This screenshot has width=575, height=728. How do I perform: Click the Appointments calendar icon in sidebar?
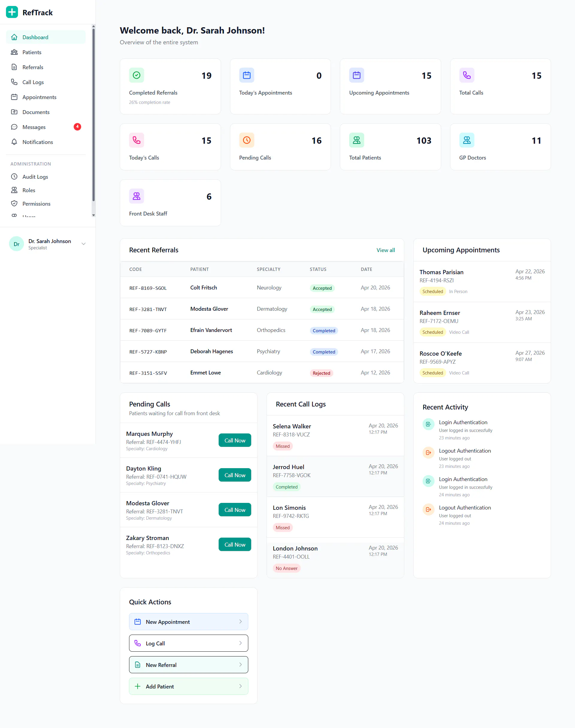(x=14, y=97)
